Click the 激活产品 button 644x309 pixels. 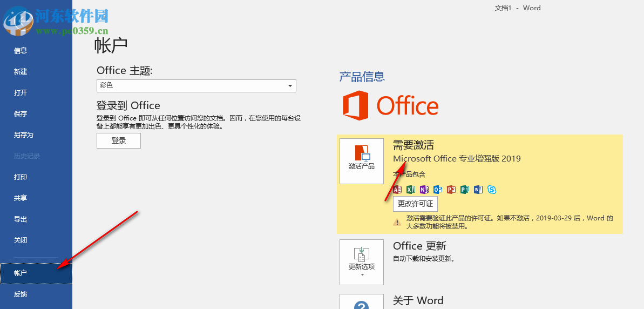[x=362, y=161]
